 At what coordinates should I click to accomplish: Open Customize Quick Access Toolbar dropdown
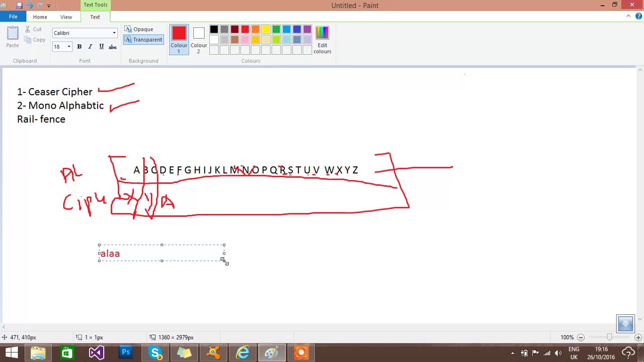[x=49, y=6]
